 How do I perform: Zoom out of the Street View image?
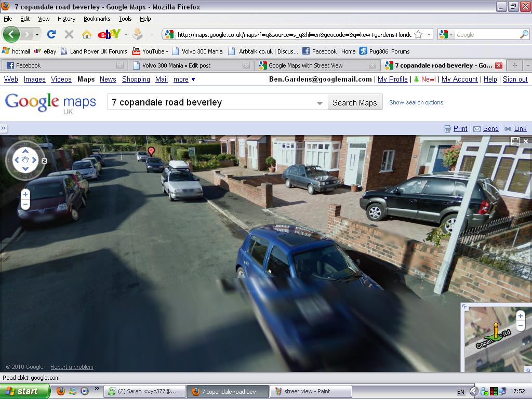pos(25,204)
